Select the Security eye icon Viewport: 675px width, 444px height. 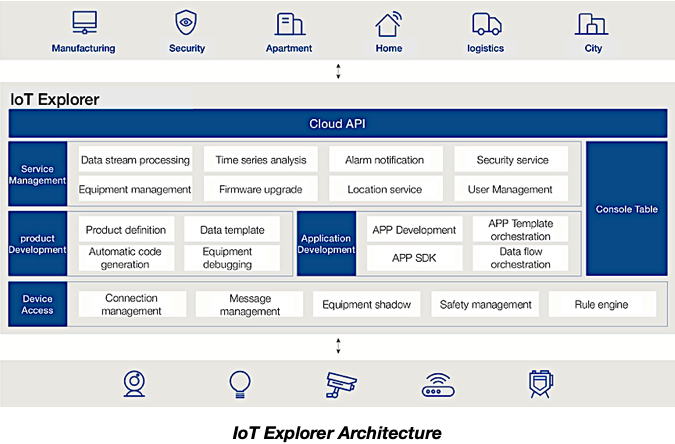[x=186, y=23]
